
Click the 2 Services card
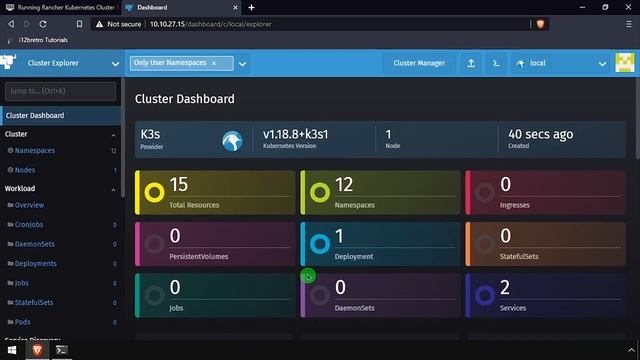[x=546, y=296]
